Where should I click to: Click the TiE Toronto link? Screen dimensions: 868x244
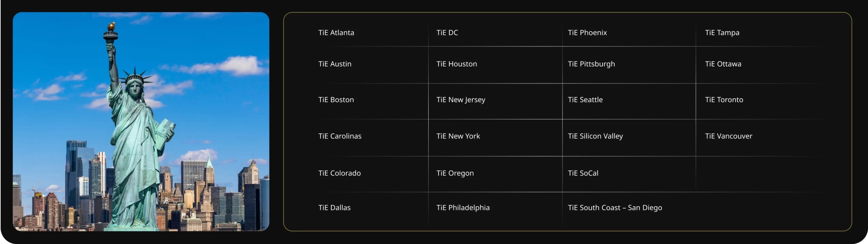(x=724, y=99)
